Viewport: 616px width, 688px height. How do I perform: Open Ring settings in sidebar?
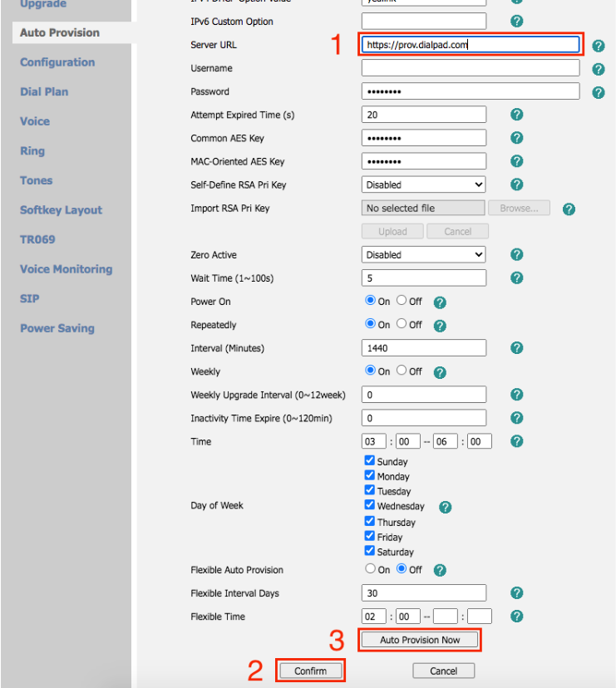pos(32,151)
